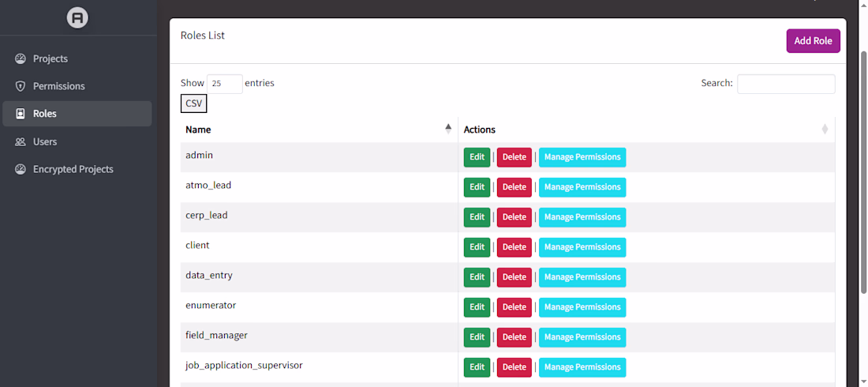
Task: Edit the cerp_lead role
Action: (477, 216)
